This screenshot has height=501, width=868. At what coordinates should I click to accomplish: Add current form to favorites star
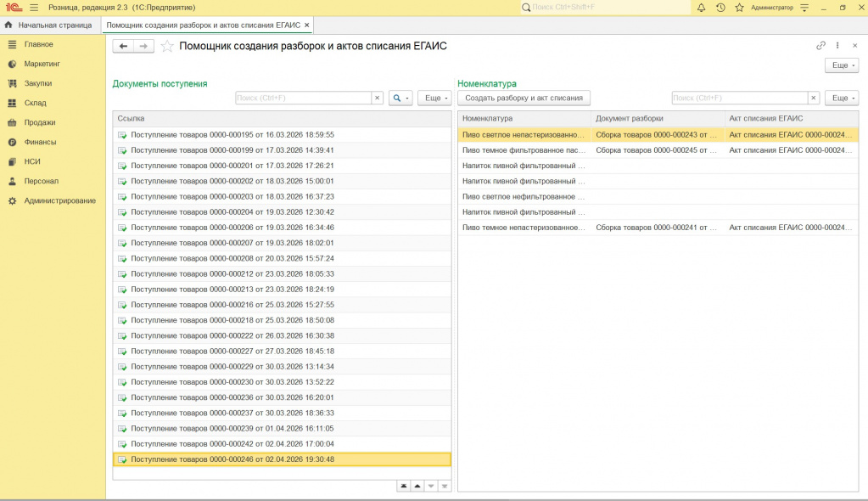[167, 47]
